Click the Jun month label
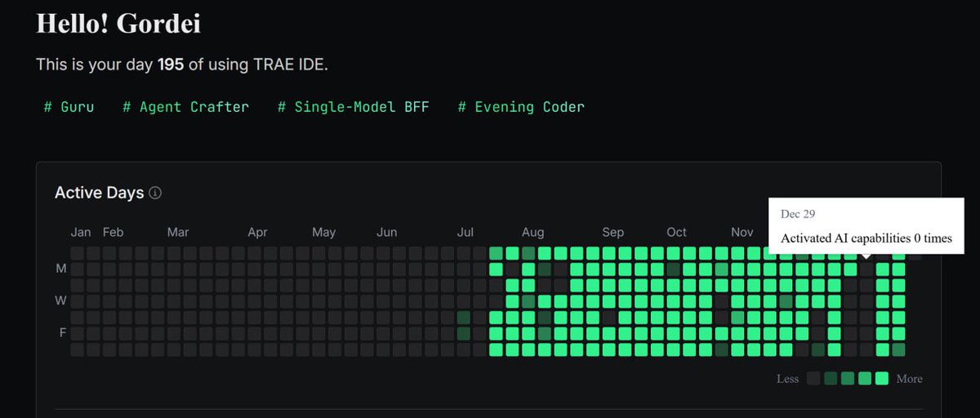980x418 pixels. pyautogui.click(x=387, y=233)
